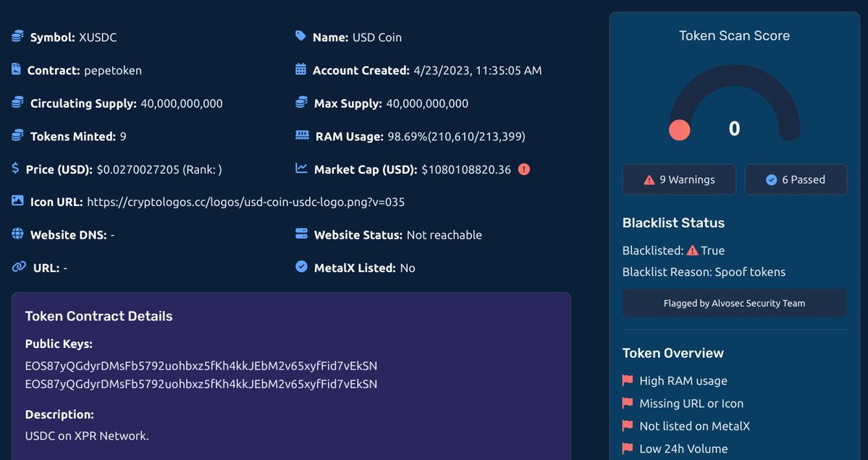
Task: Click the symbol value XUSDC
Action: coord(98,38)
